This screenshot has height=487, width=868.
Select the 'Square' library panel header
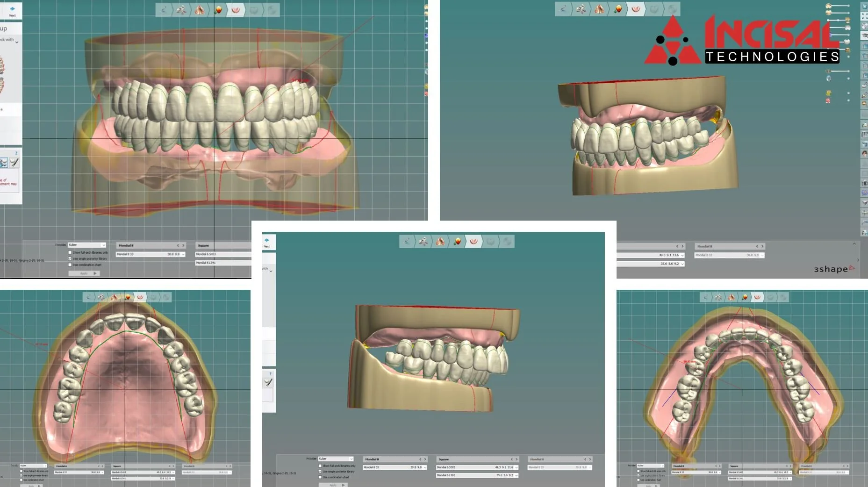(x=204, y=245)
